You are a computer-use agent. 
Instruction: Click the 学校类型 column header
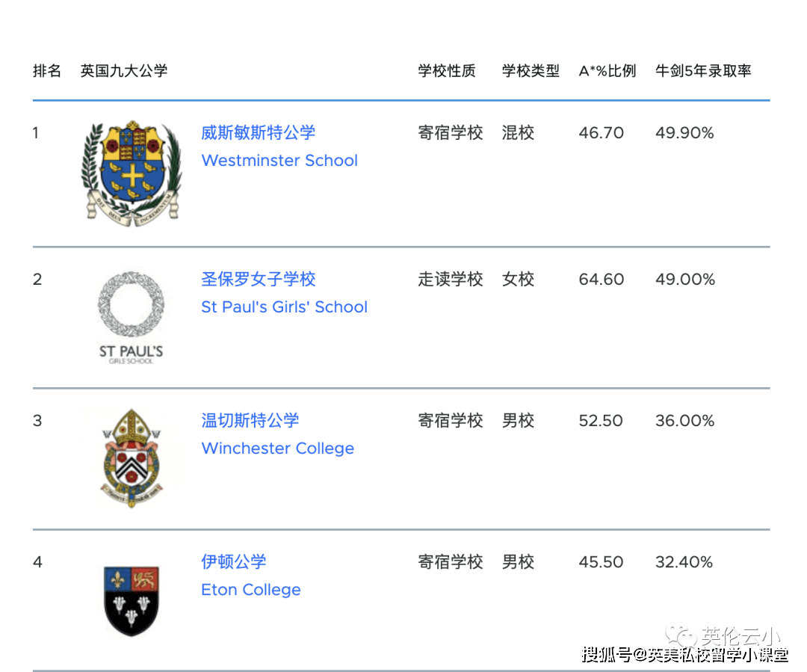(531, 70)
